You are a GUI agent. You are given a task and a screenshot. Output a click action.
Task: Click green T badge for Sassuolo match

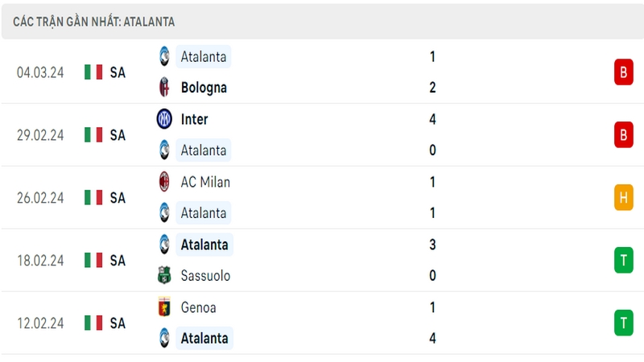click(623, 260)
